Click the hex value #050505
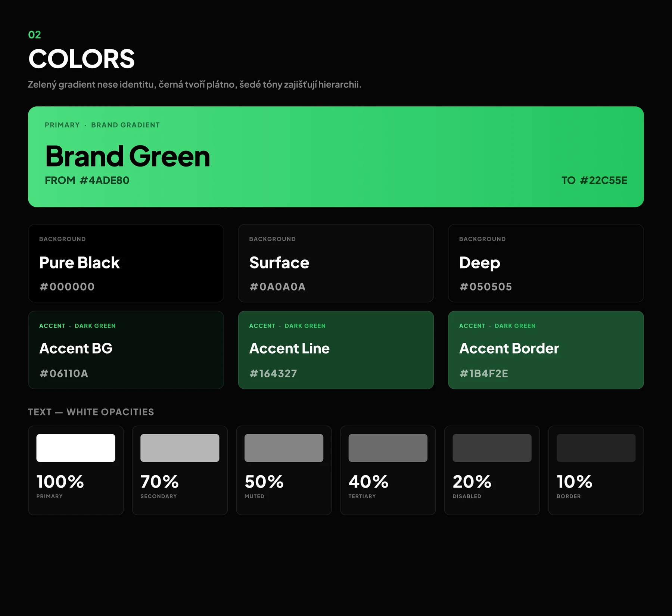672x616 pixels. coord(486,287)
